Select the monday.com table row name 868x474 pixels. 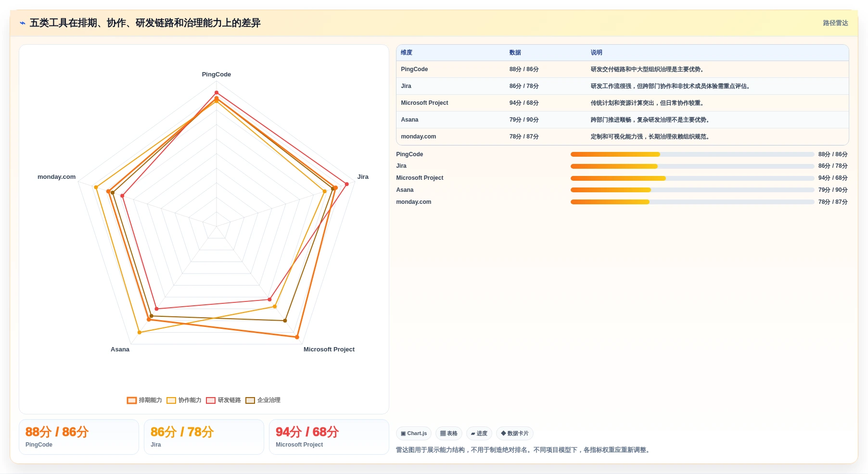419,137
